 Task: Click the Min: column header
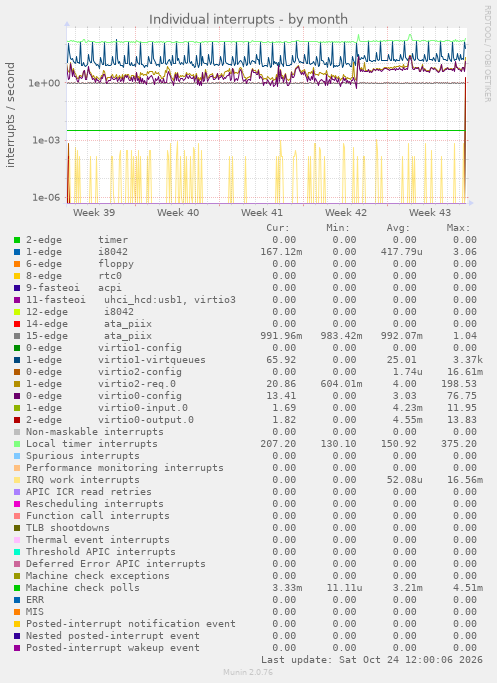tap(338, 228)
